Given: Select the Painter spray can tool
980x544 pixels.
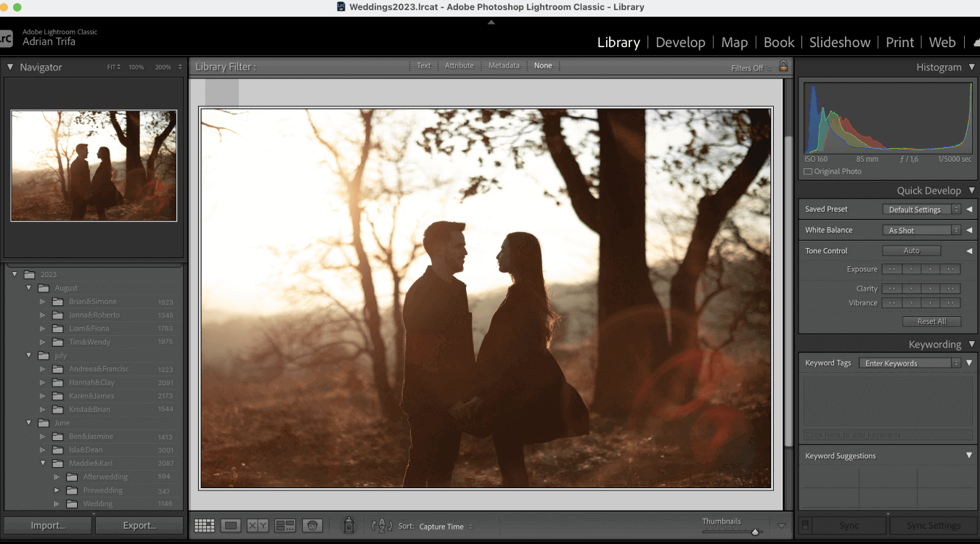Looking at the screenshot, I should coord(349,526).
